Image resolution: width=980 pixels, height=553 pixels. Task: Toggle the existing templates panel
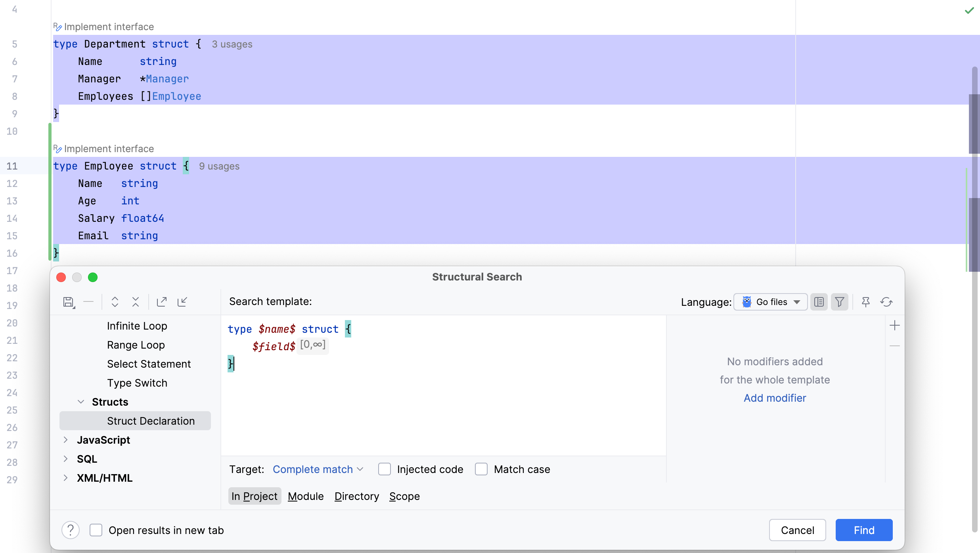(x=819, y=301)
